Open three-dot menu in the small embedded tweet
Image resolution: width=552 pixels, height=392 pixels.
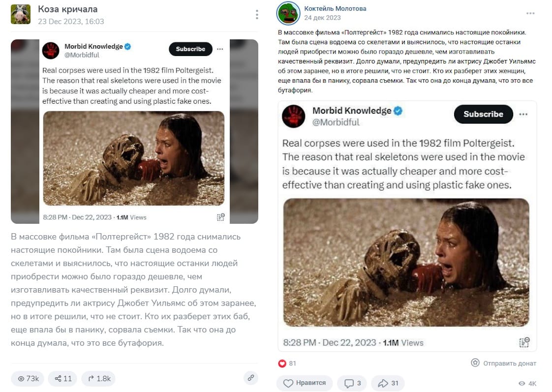[220, 49]
